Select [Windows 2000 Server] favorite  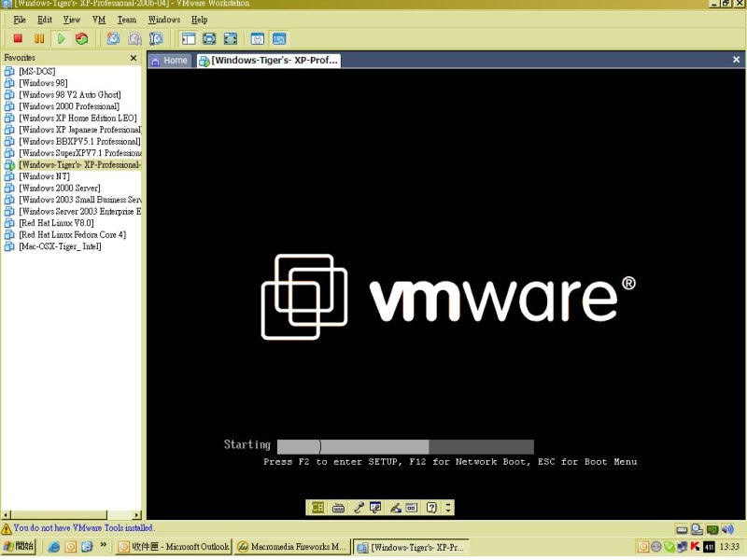tap(52, 189)
